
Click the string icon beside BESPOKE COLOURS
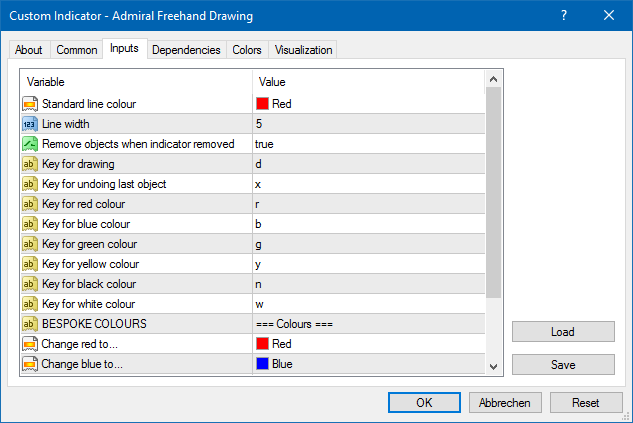coord(30,324)
